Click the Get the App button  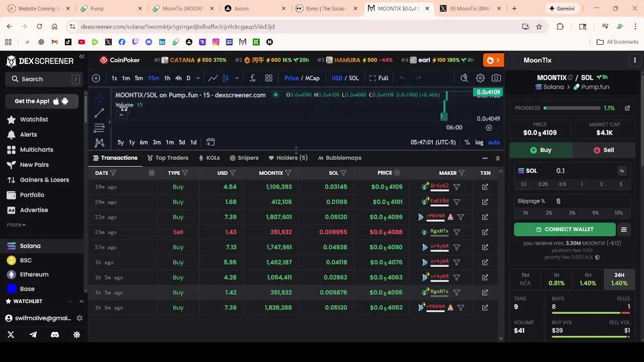42,101
